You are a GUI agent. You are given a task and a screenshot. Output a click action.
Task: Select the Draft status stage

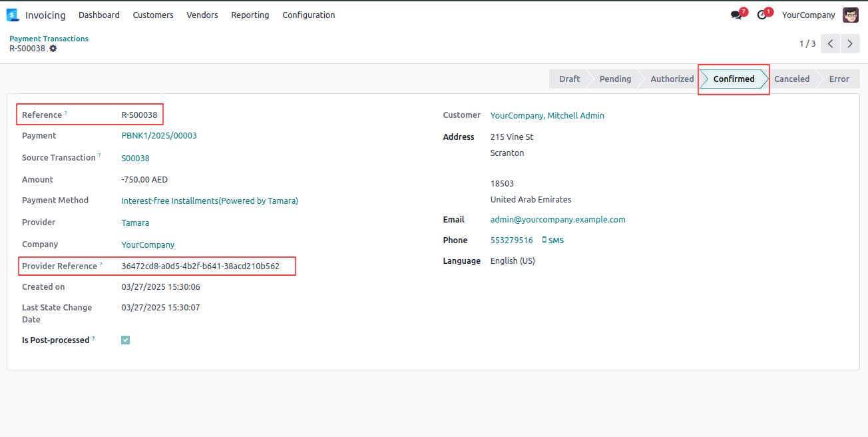point(569,79)
